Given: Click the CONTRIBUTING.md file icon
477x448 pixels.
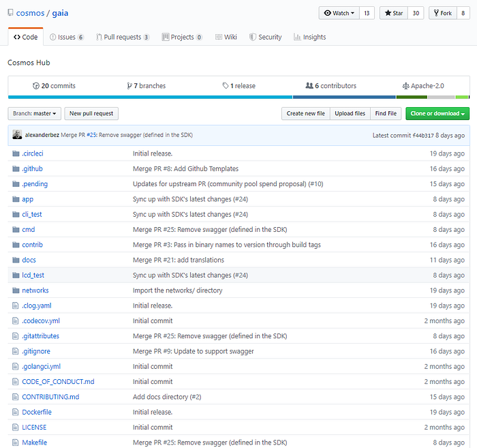Looking at the screenshot, I should (x=15, y=397).
